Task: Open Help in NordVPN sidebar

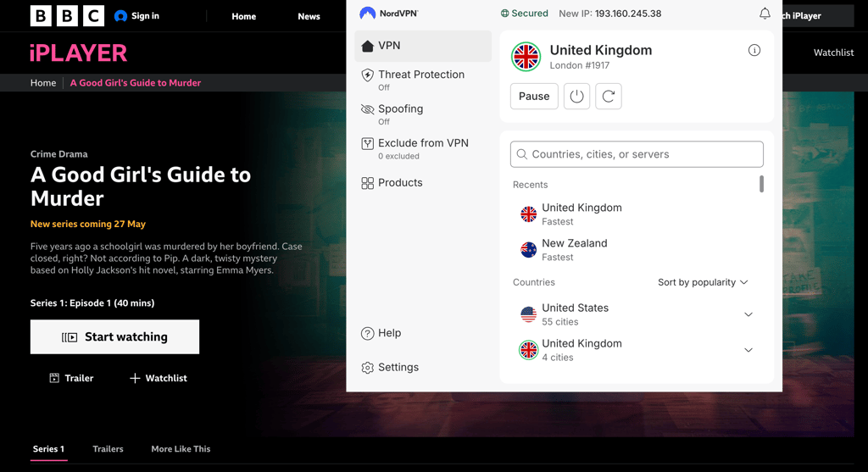Action: (x=381, y=333)
